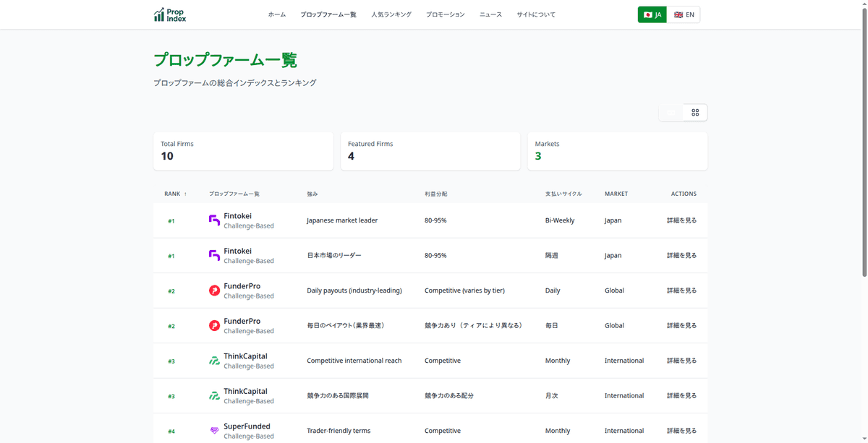Click 詳細を見る in Daily payouts row

click(x=681, y=291)
